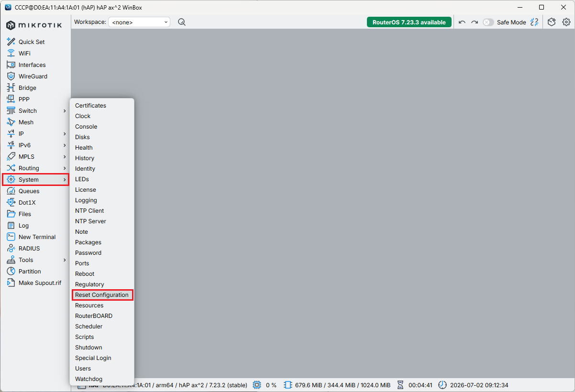Click the date 2026-07-02 09:12:34
Viewport: 575px width, 392px height.
tap(479, 385)
